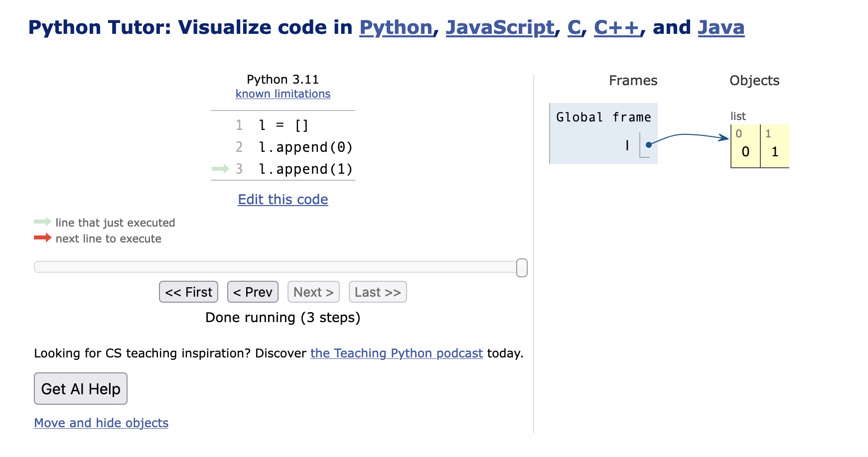Click line number 1 in code gutter
Screen dimensions: 868x457
click(x=239, y=125)
